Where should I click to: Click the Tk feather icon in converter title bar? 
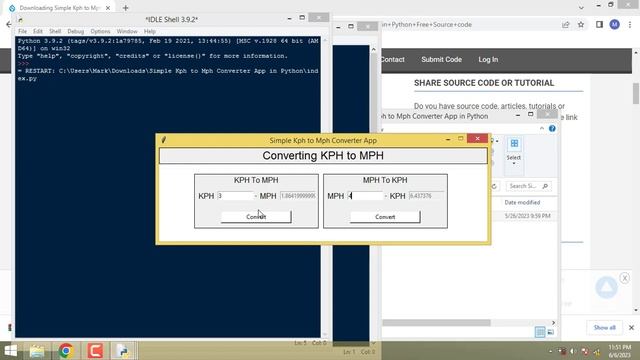pos(164,140)
